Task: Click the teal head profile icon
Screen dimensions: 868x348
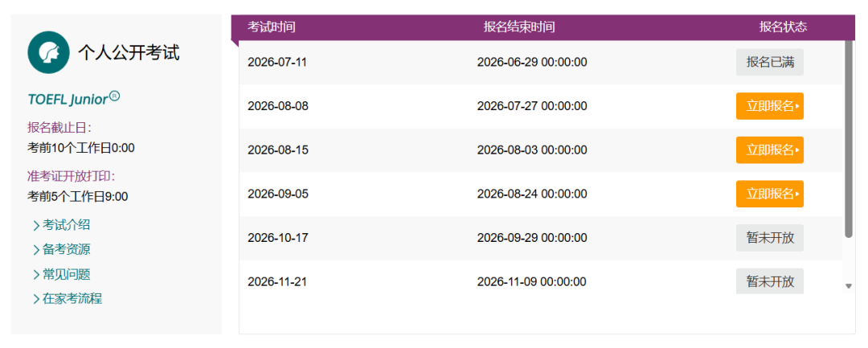Action: [49, 52]
